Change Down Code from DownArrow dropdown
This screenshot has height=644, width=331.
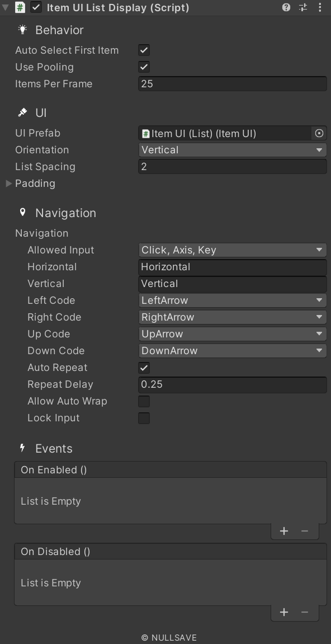click(x=232, y=351)
